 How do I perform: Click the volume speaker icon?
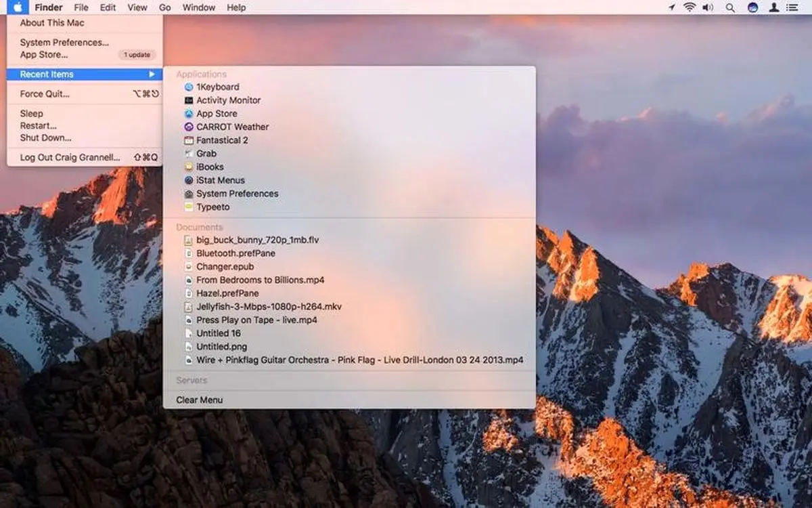tap(708, 7)
